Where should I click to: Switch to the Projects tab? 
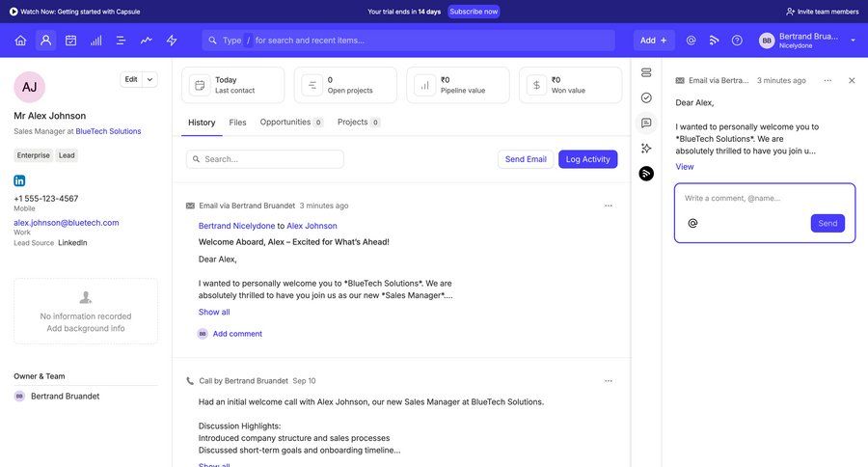358,122
